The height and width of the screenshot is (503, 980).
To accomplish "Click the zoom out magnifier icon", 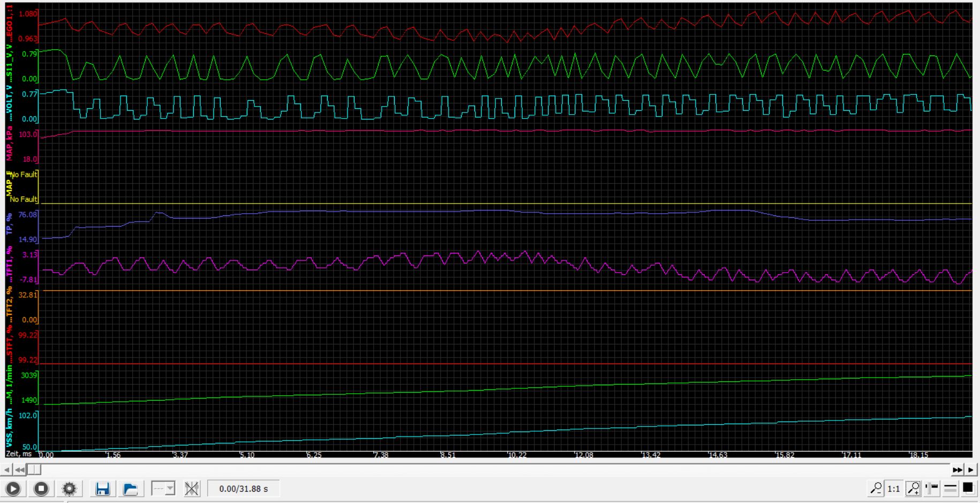I will coord(876,488).
